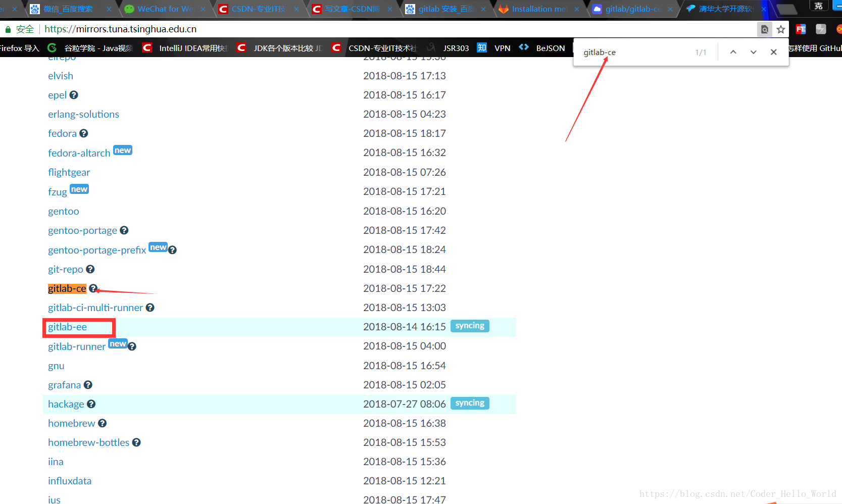Click the help icon next to fedora
The height and width of the screenshot is (504, 842).
[x=84, y=133]
